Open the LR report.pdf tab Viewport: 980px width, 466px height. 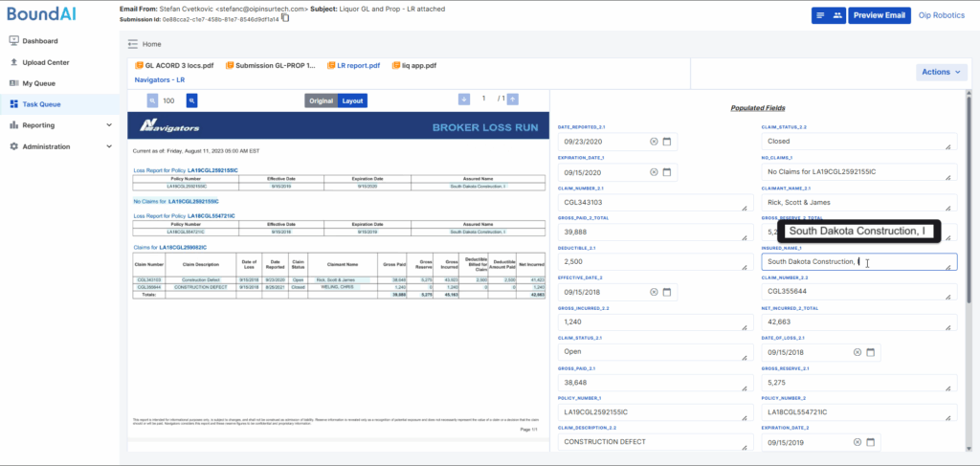pyautogui.click(x=356, y=66)
